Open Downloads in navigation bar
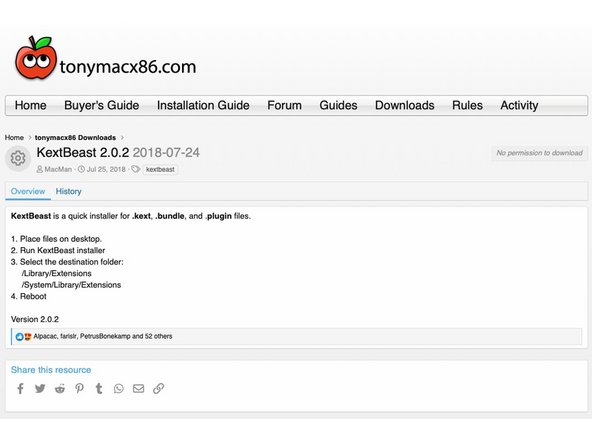The height and width of the screenshot is (444, 592). pyautogui.click(x=405, y=105)
